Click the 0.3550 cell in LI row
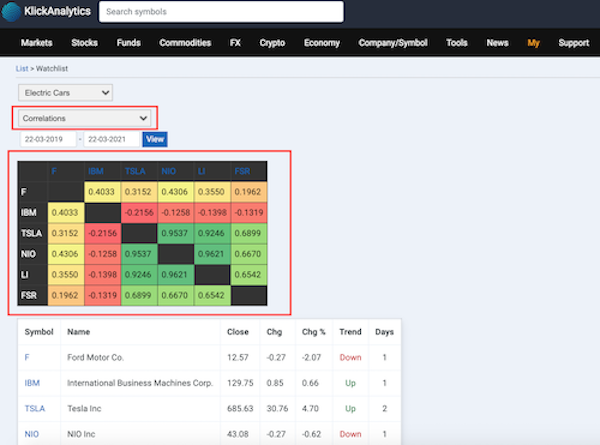Viewport: 600px width, 445px height. tap(66, 275)
